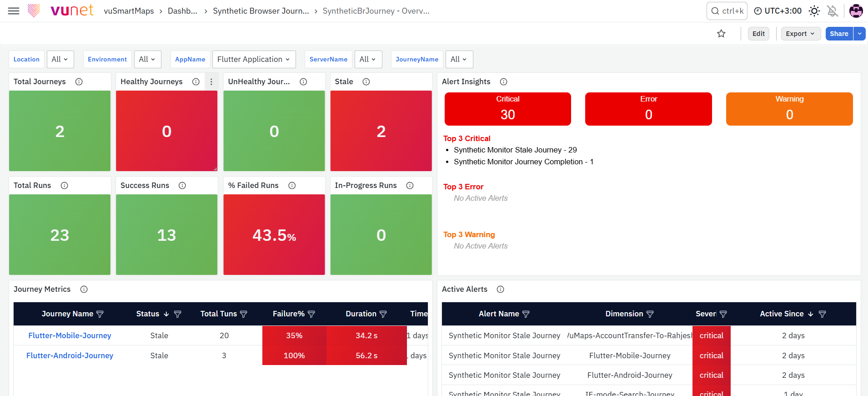Open user profile avatar menu

tap(856, 11)
